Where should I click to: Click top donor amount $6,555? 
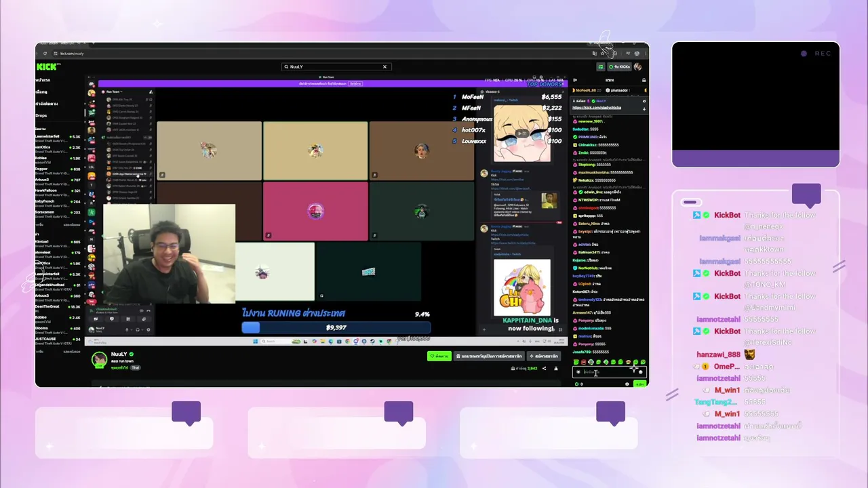(x=551, y=97)
